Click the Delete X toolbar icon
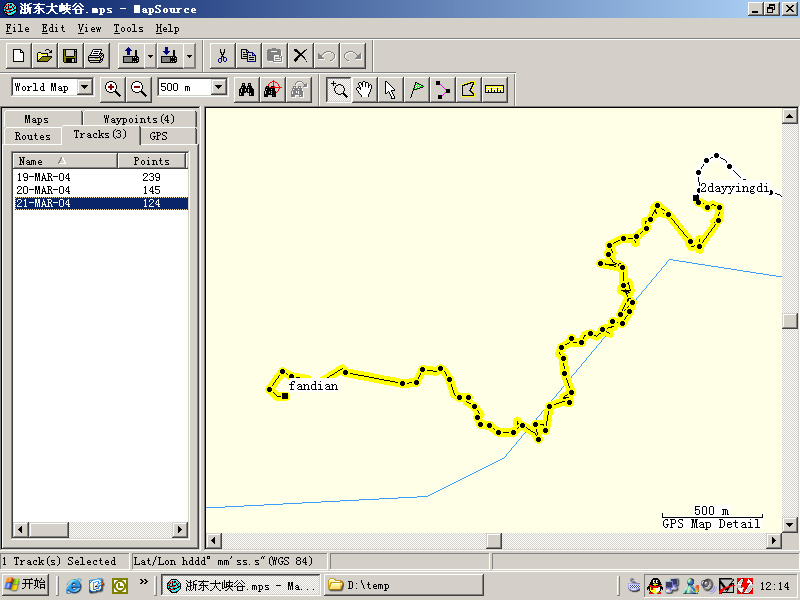Screen dimensions: 800x600 pos(300,55)
